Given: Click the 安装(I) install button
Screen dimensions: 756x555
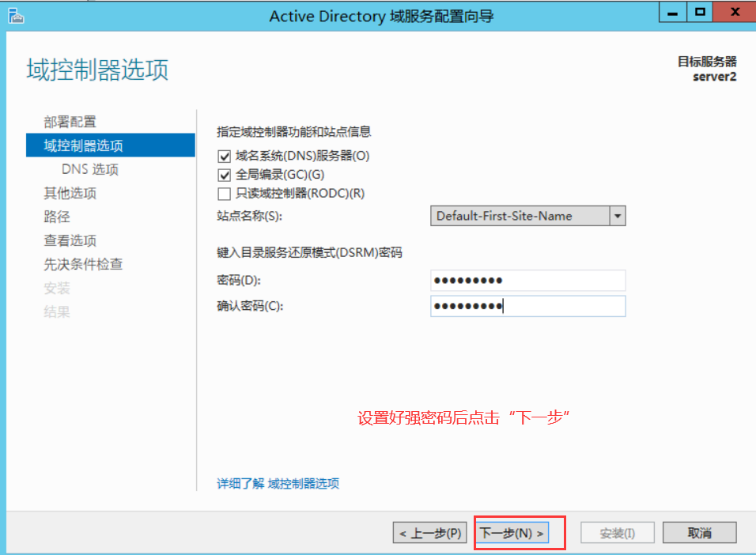Looking at the screenshot, I should [617, 533].
